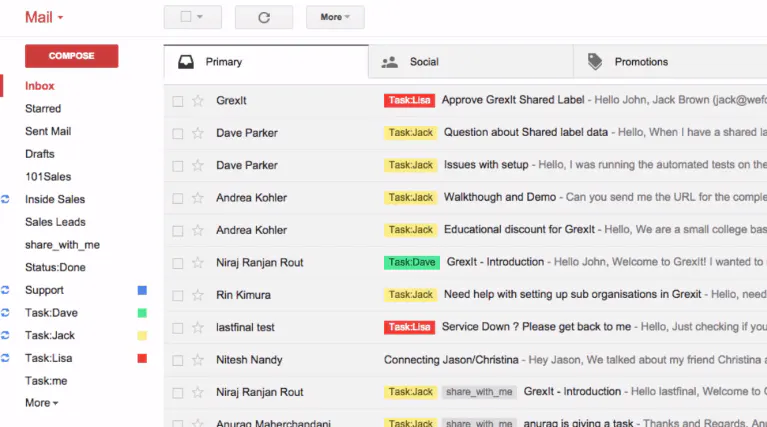Star the GrexIt email
This screenshot has width=767, height=427.
point(198,101)
